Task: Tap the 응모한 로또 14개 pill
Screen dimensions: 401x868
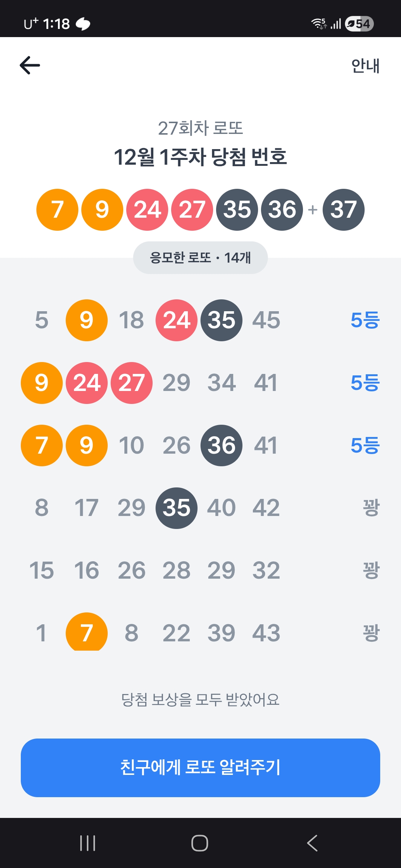Action: pos(200,258)
